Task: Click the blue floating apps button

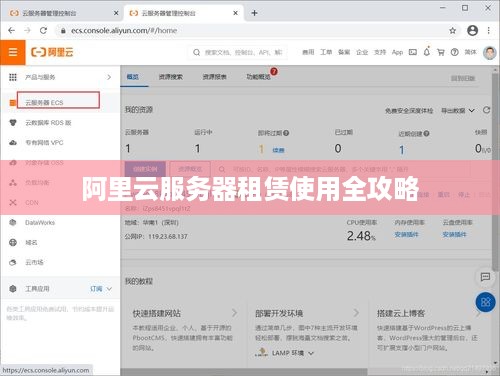Action: click(485, 302)
